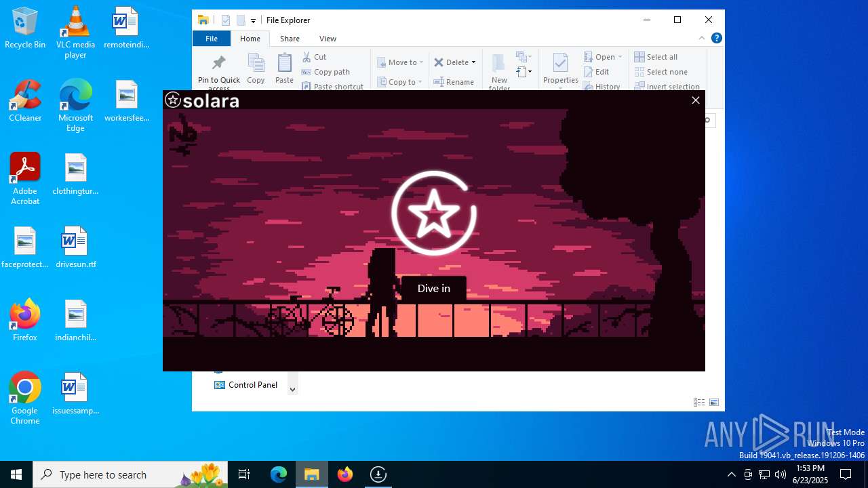
Task: Switch to large icons view in File Explorer
Action: 714,403
